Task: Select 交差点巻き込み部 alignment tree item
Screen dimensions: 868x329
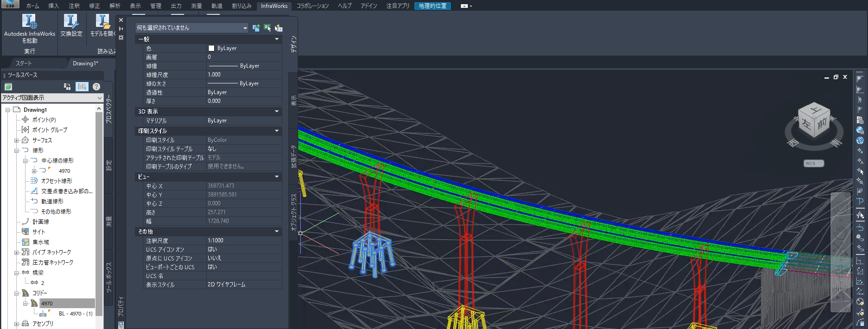Action: coord(67,191)
